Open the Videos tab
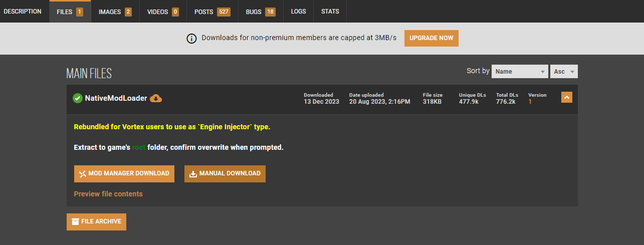 [163, 12]
